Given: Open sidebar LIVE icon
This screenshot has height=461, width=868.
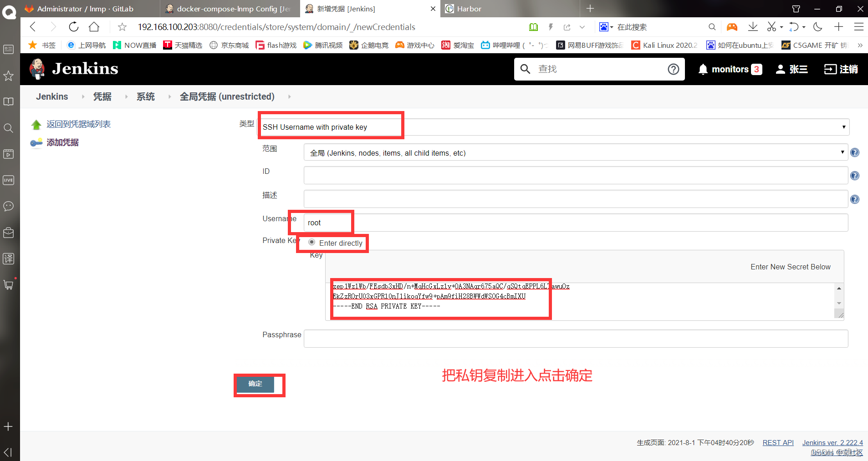Looking at the screenshot, I should pyautogui.click(x=9, y=180).
